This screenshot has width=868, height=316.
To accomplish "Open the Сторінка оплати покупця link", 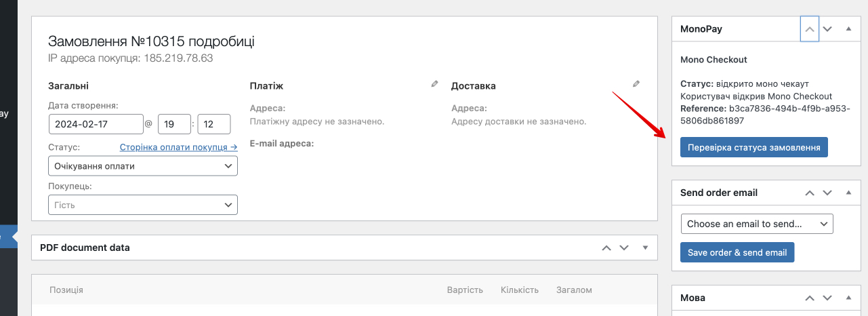I will [x=178, y=147].
